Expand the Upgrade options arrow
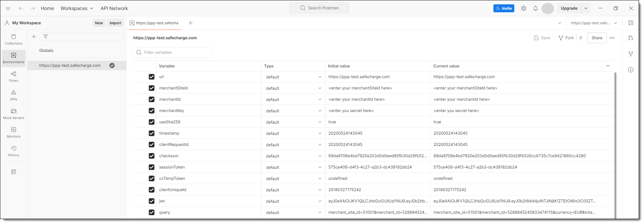The height and width of the screenshot is (224, 644). [x=586, y=8]
